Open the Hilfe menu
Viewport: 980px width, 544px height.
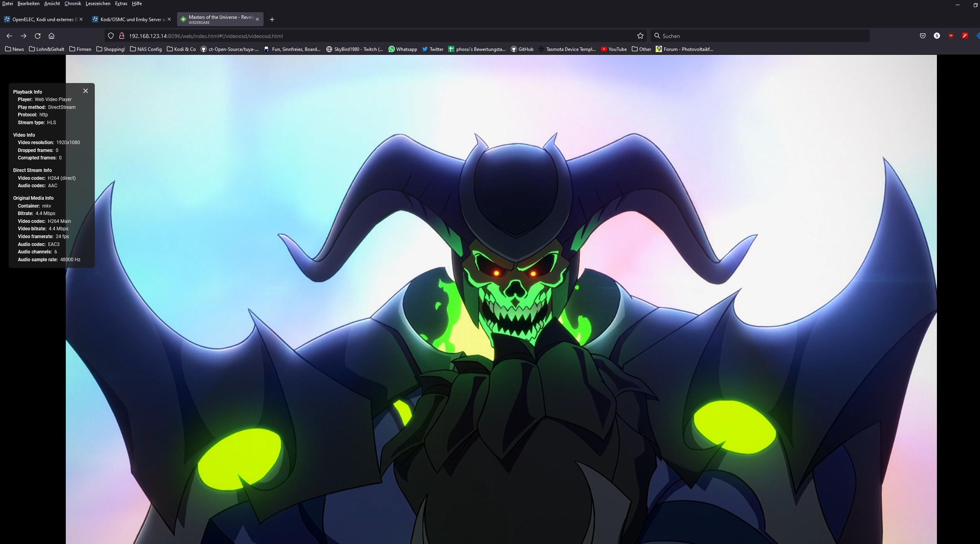(137, 4)
